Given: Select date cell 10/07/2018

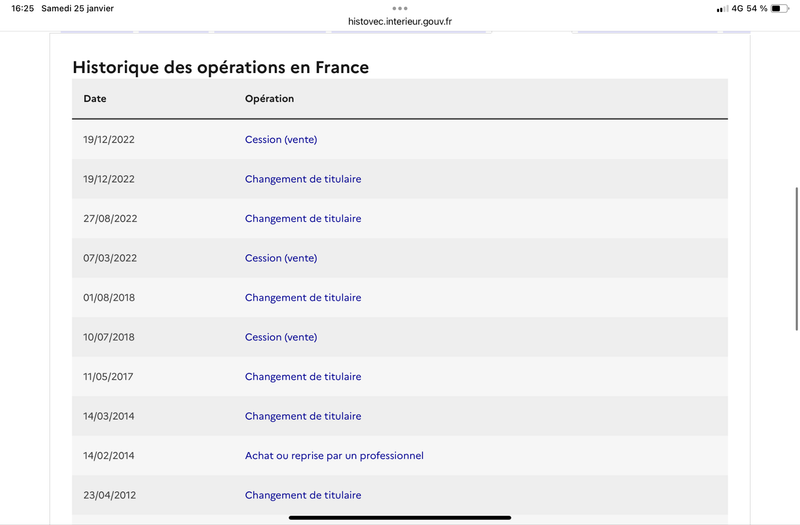Looking at the screenshot, I should coord(109,337).
